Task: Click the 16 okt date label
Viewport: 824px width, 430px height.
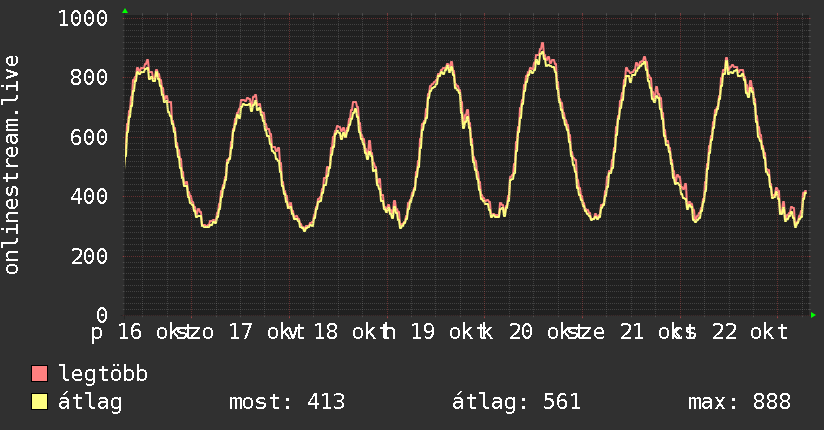Action: tap(152, 332)
